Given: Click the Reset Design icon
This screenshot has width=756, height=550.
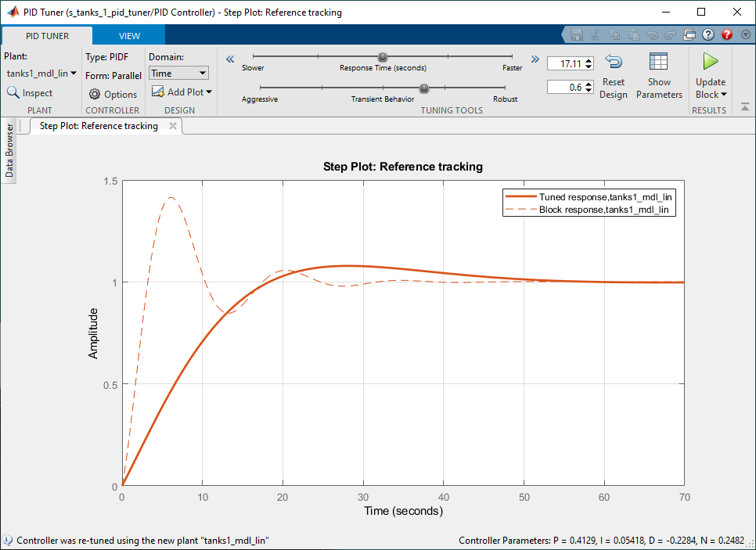Looking at the screenshot, I should (x=614, y=63).
